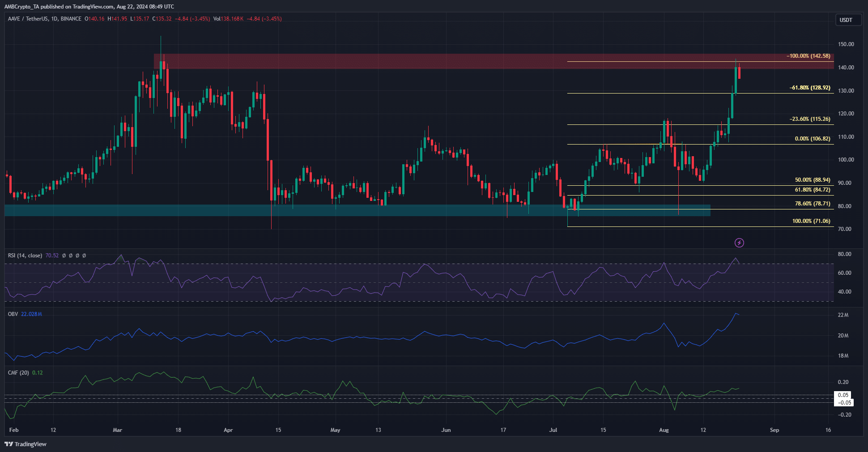Select the red resistance zone rectangle
The image size is (868, 452).
[x=494, y=61]
